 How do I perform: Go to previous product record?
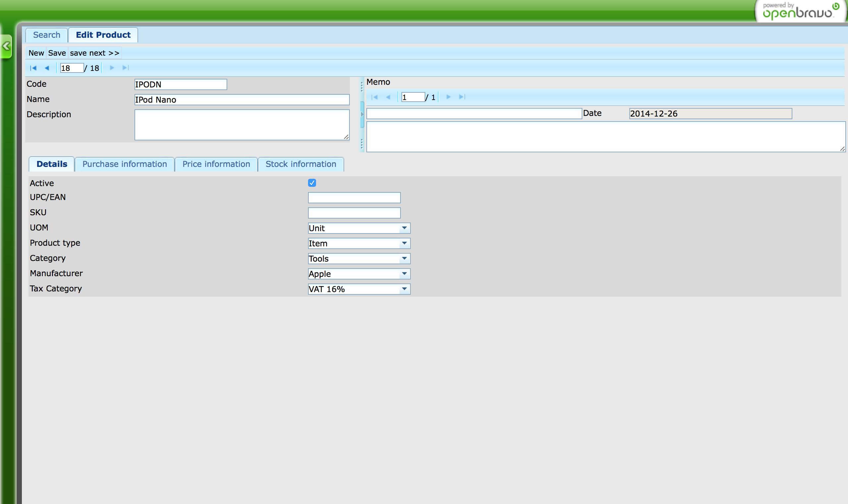[47, 68]
